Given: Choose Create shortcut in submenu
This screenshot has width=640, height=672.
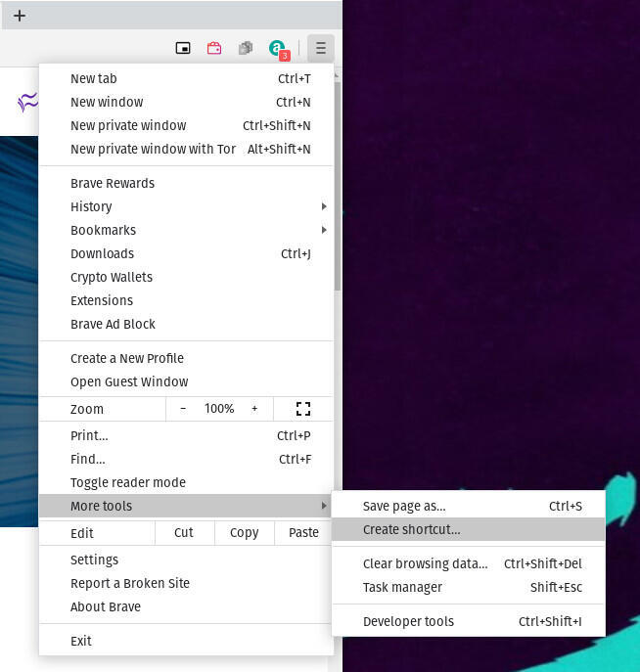Looking at the screenshot, I should [x=469, y=530].
